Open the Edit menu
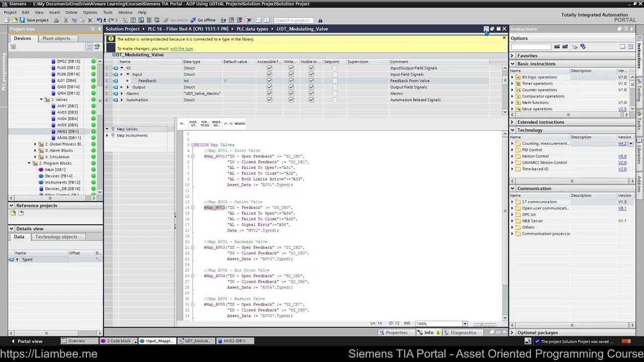 (26, 12)
